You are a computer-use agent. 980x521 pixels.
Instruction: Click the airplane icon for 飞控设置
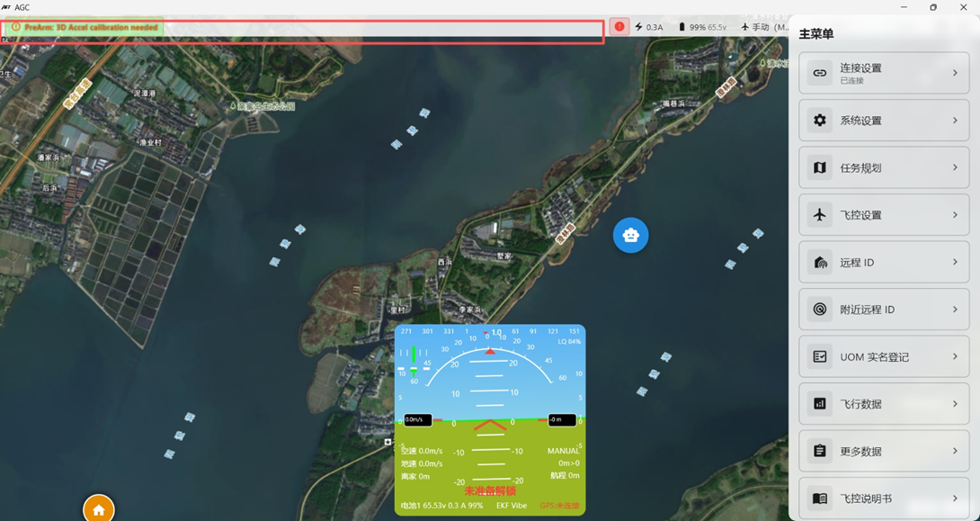point(819,215)
